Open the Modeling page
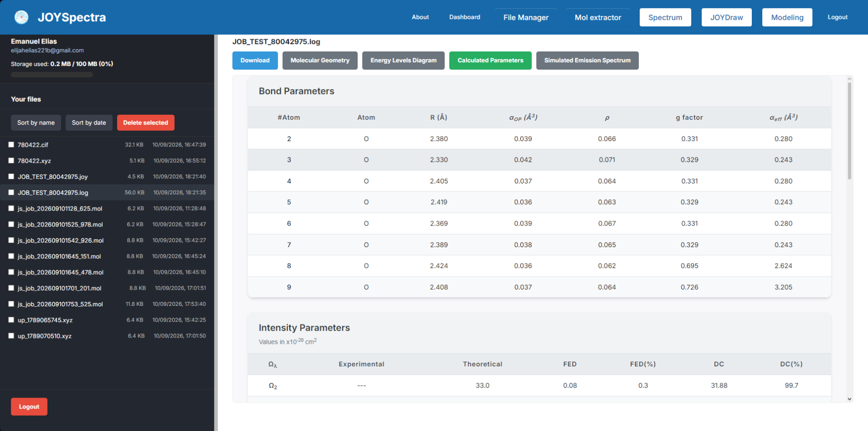868x431 pixels. coord(787,17)
